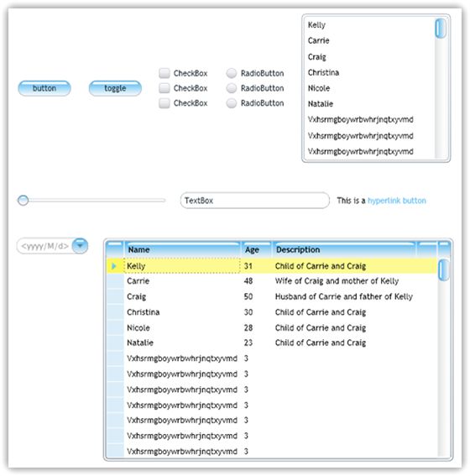Click the slider's round thumb handle

tap(23, 201)
